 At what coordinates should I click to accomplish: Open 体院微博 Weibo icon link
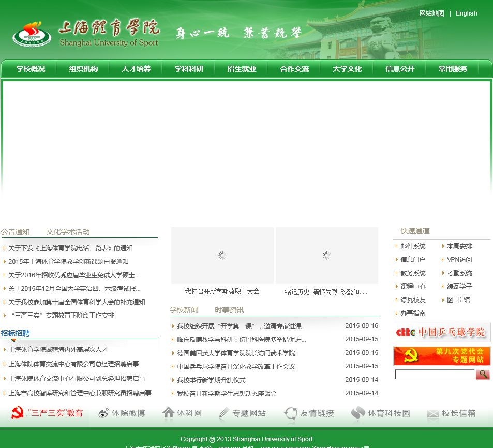[122, 413]
